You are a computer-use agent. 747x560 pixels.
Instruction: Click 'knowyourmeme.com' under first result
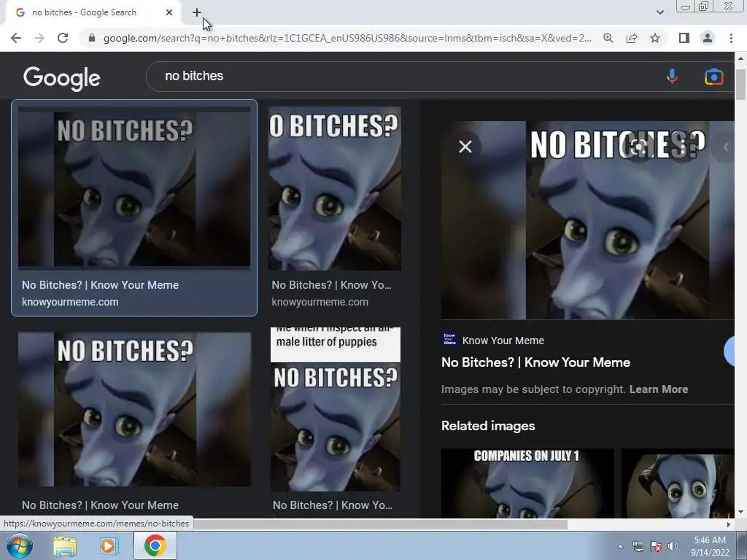[70, 302]
